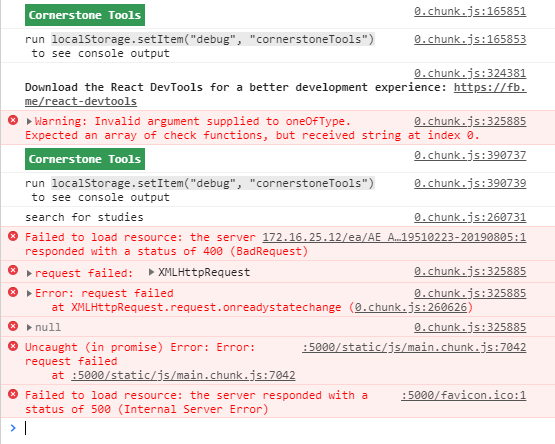
Task: Select first localStorage.setItem debug code snippet
Action: tap(213, 39)
